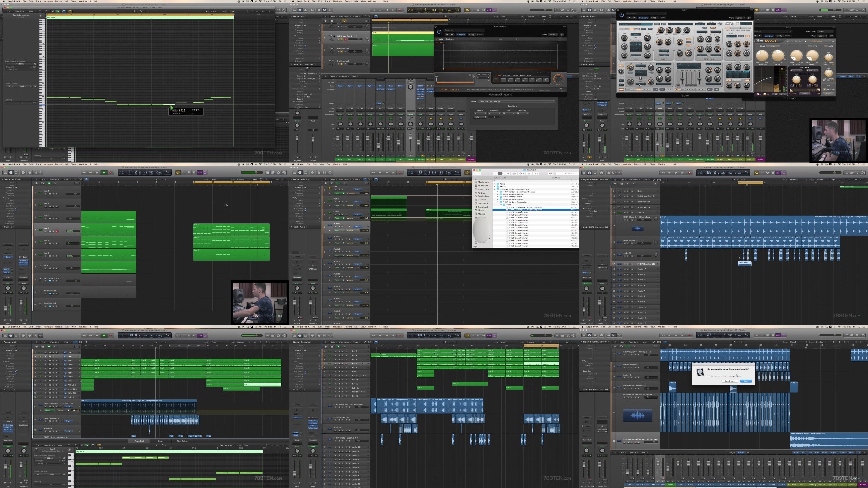Open List Editors icon in VolumeShaper screenshot toolbar
The width and height of the screenshot is (868, 488).
coord(557,10)
